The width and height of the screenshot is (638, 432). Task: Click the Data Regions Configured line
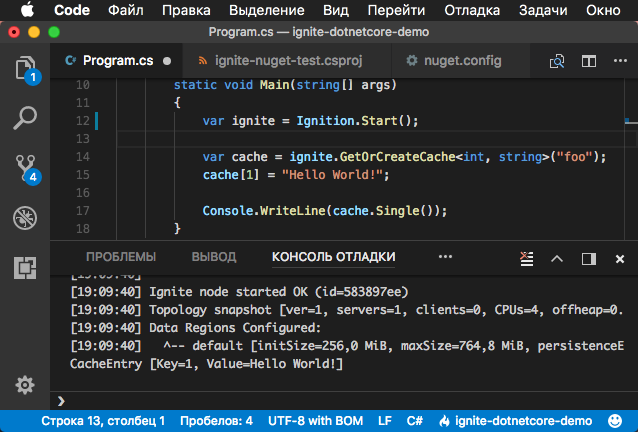point(196,328)
